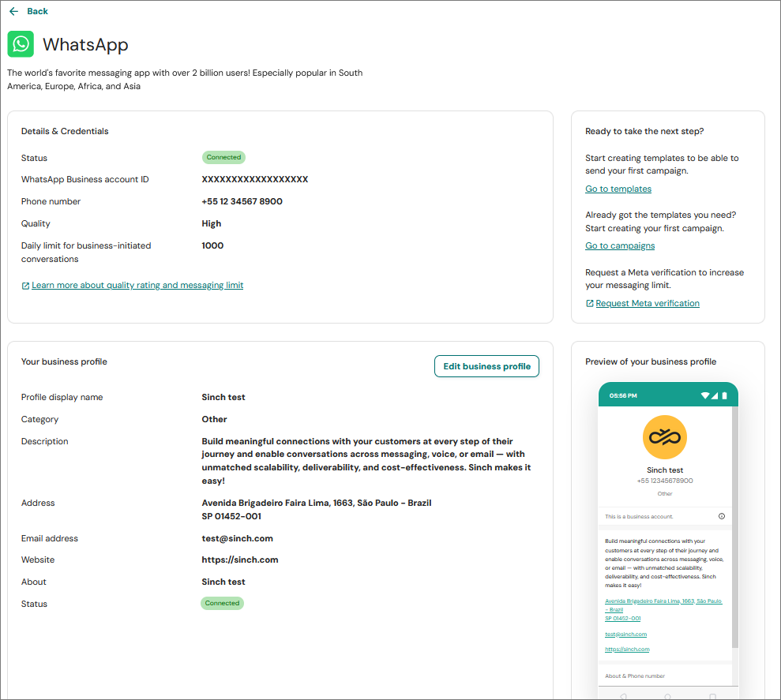
Task: Click the https://sinch.com link in preview
Action: coord(627,649)
